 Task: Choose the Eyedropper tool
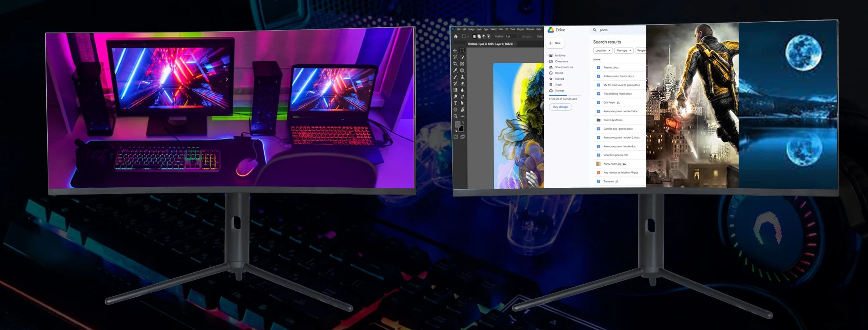455,70
